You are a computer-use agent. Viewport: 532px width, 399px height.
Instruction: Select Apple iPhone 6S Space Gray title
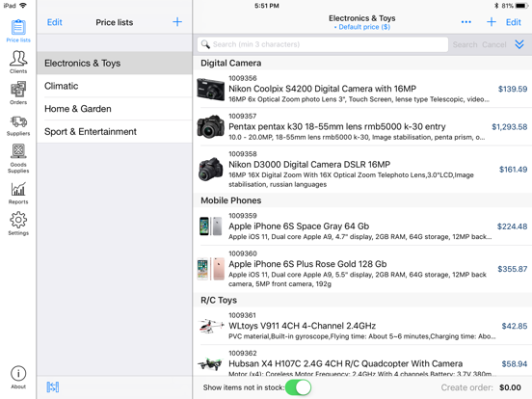[x=299, y=226]
